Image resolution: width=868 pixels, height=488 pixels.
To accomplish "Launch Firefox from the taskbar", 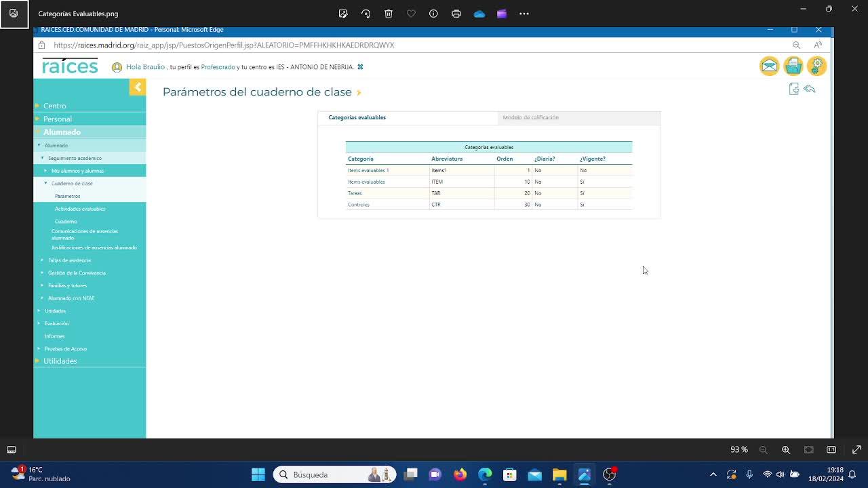I will tap(460, 474).
